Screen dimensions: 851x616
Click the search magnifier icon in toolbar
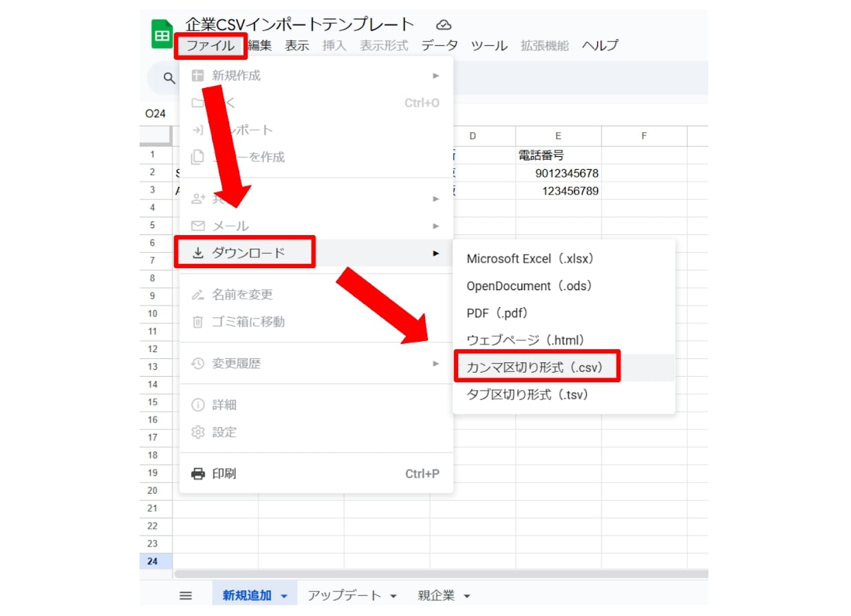[169, 78]
